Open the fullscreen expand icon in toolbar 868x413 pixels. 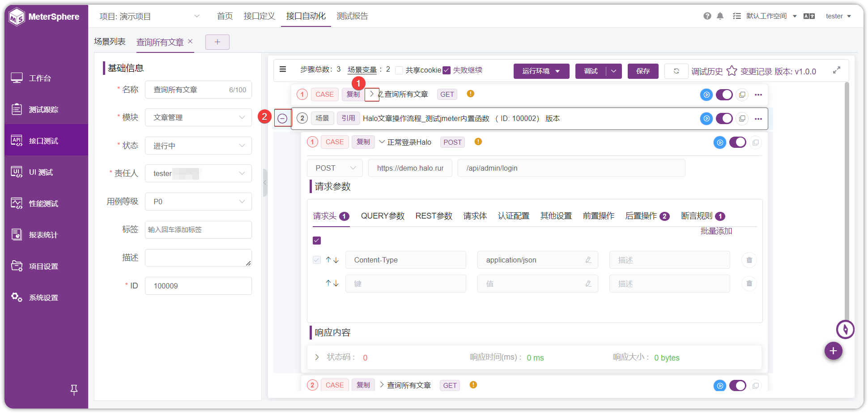[836, 70]
